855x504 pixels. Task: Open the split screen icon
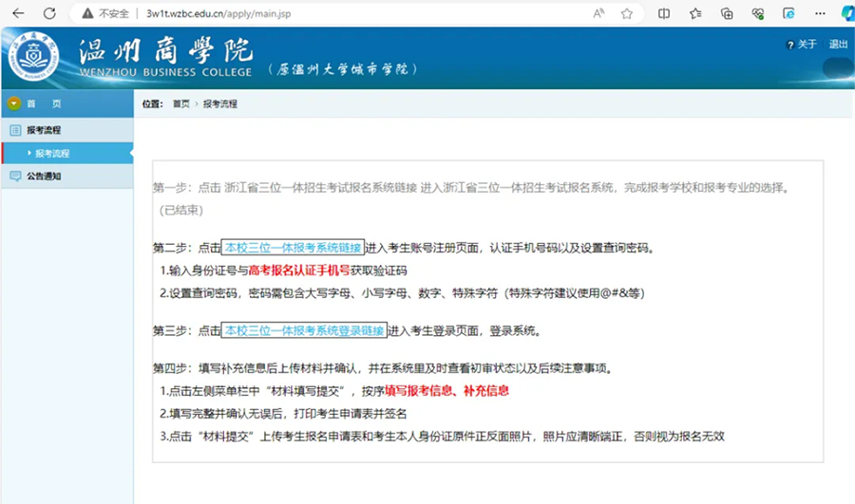(x=664, y=13)
